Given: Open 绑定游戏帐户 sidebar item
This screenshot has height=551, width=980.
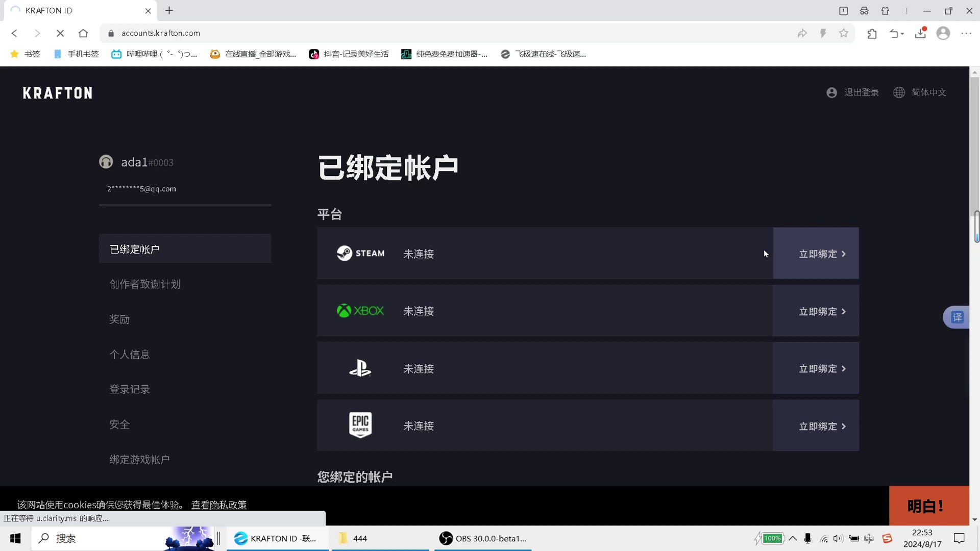Looking at the screenshot, I should click(x=139, y=460).
